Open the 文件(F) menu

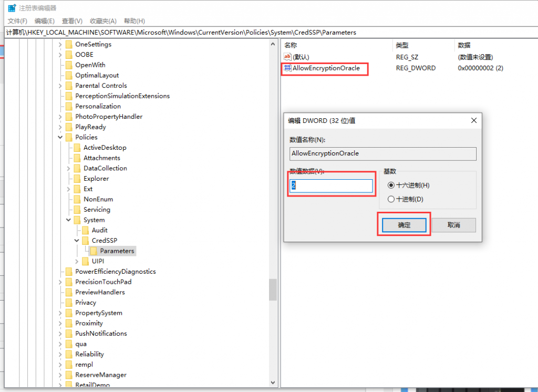click(17, 21)
